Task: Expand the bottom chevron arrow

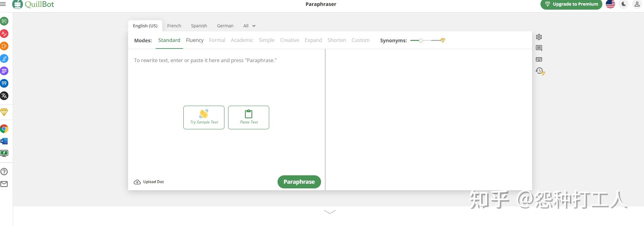Action: [x=330, y=212]
